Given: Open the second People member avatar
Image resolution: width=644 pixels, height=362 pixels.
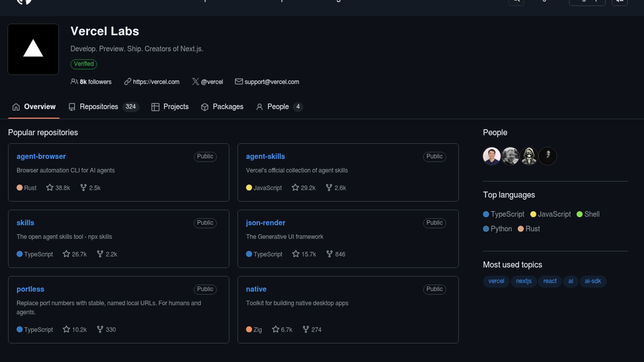Looking at the screenshot, I should (511, 156).
